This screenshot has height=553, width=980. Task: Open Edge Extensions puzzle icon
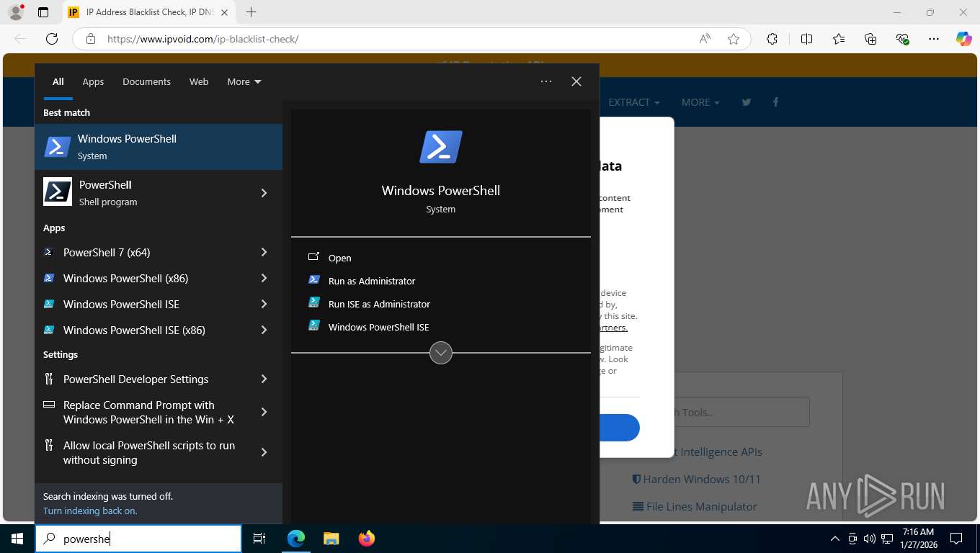(772, 39)
